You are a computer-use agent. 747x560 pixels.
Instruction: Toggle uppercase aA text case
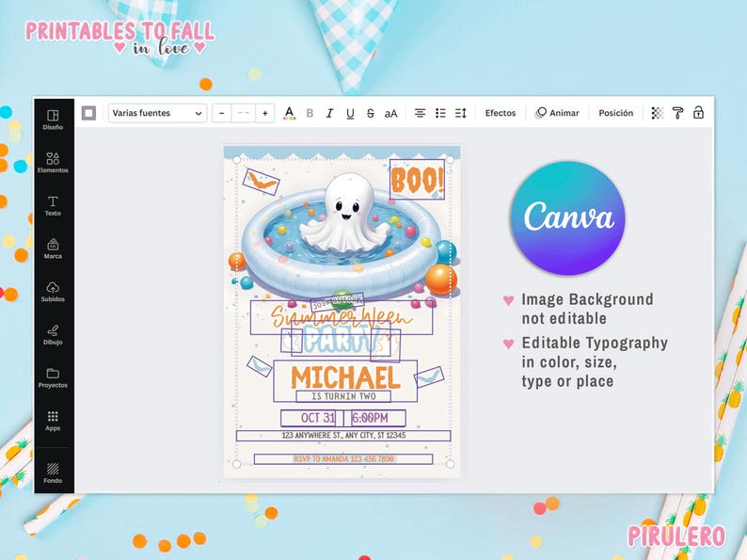click(x=390, y=114)
